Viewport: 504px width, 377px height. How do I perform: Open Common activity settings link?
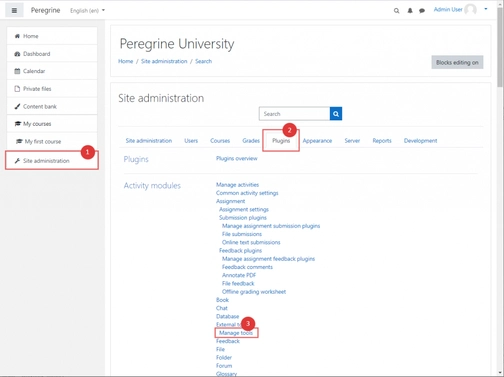[247, 193]
